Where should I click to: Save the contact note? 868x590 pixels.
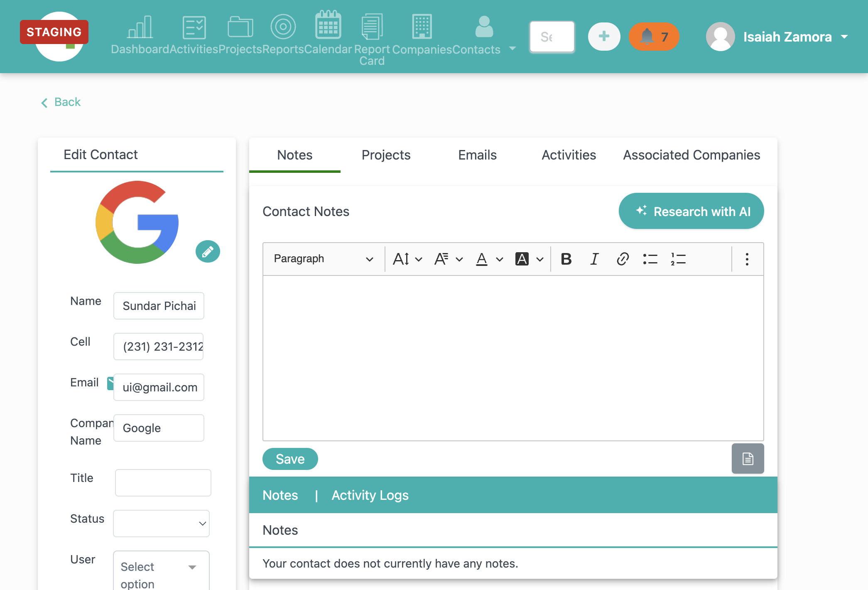click(x=290, y=459)
